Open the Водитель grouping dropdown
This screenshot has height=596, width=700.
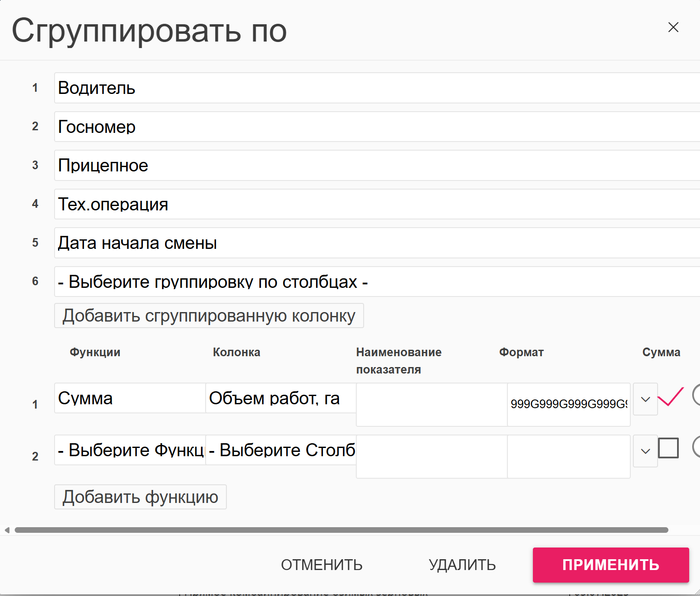[x=377, y=88]
